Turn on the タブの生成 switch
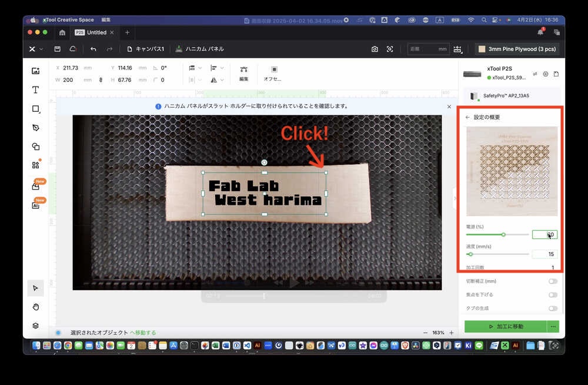The image size is (588, 385). click(x=553, y=308)
